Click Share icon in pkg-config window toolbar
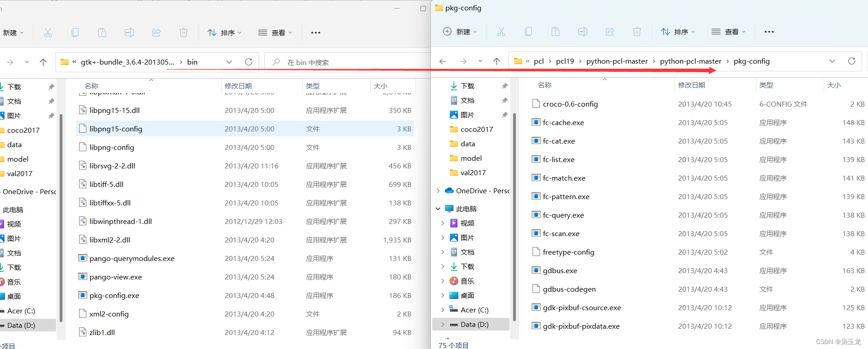The width and height of the screenshot is (868, 349). pos(610,32)
